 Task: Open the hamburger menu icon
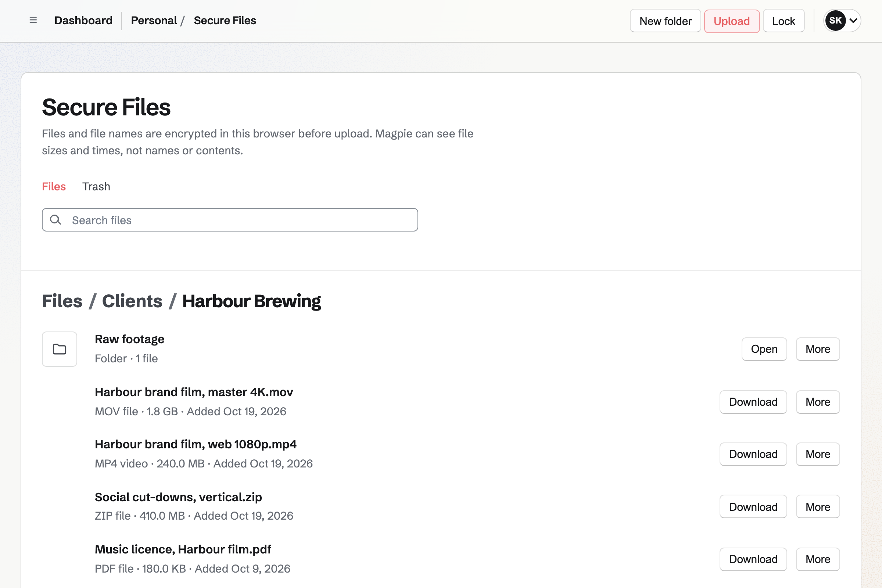(x=33, y=20)
